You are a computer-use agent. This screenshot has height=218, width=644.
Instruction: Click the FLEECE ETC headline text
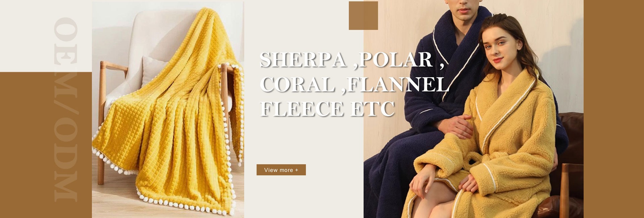[x=327, y=109]
